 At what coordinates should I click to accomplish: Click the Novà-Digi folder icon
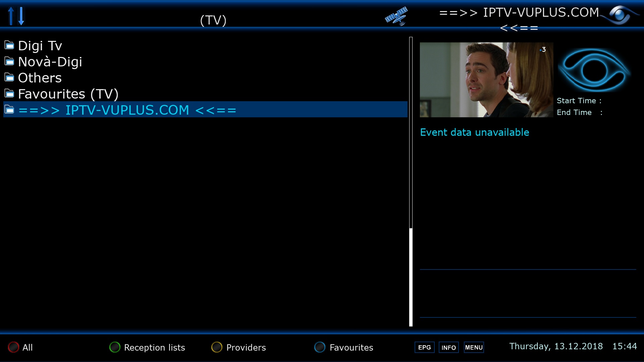click(x=9, y=61)
